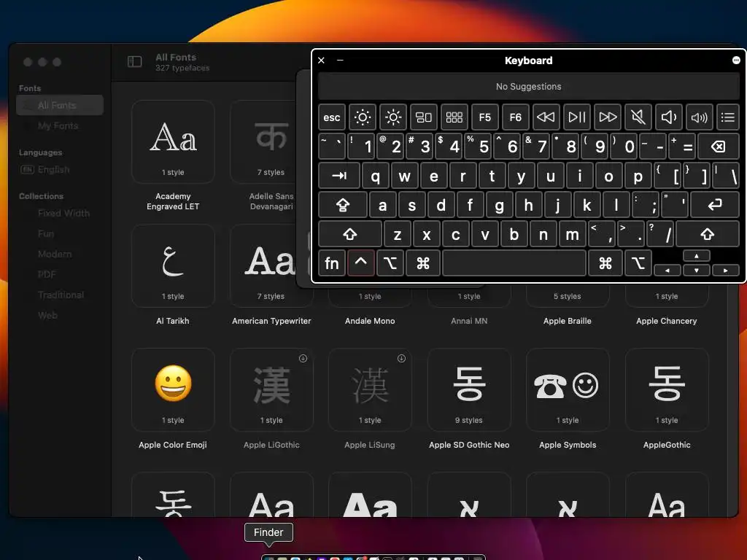
Task: Click the left arrow key
Action: (x=667, y=271)
